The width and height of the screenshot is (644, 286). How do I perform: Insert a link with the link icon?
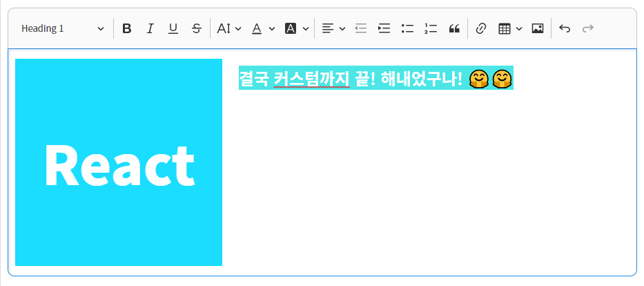coord(481,28)
